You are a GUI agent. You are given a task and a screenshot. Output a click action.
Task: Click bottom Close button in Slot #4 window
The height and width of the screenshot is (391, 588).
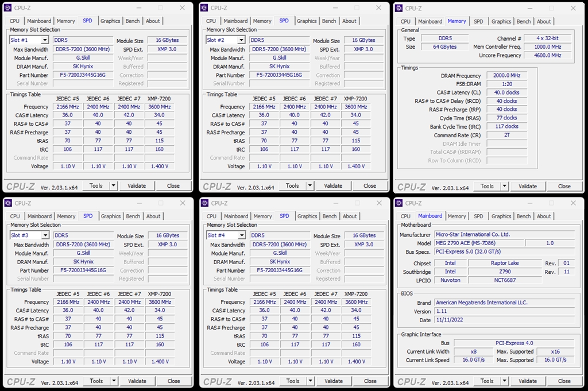coord(370,381)
